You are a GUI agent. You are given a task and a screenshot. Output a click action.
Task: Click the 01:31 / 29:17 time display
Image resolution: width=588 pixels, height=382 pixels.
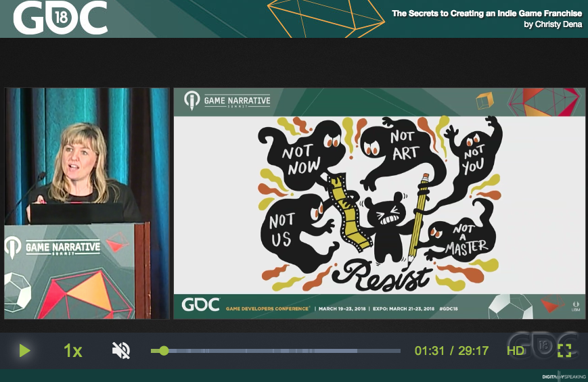point(451,351)
